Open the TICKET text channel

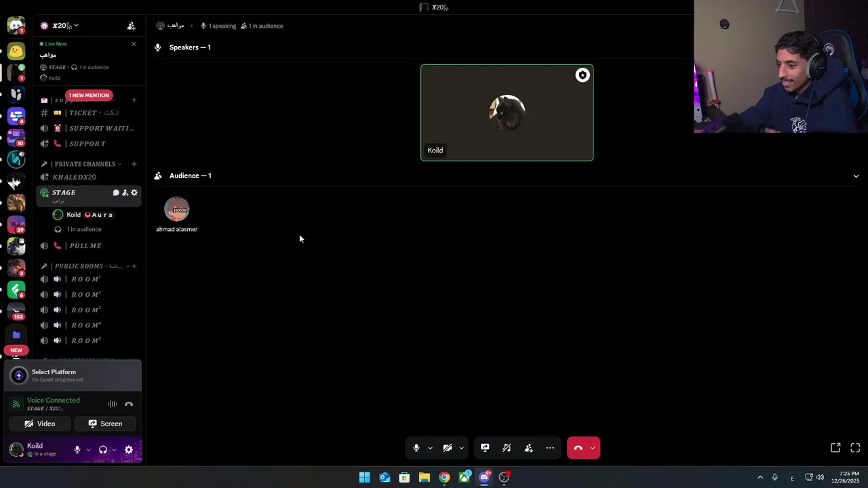(88, 113)
